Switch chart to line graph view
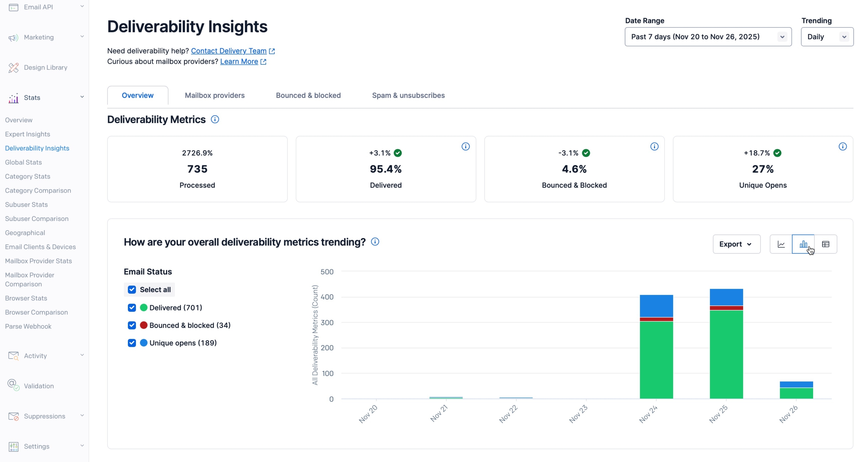Image resolution: width=868 pixels, height=462 pixels. [781, 244]
